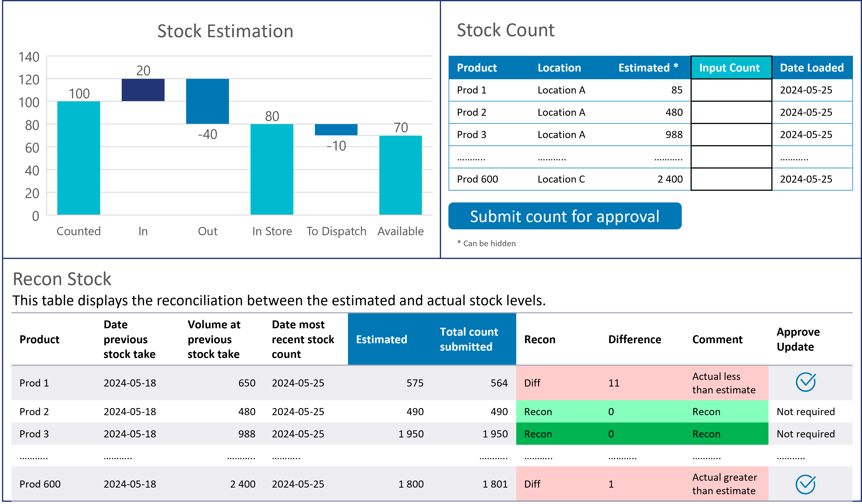Image resolution: width=862 pixels, height=504 pixels.
Task: Select the Input Count cell for Prod 600
Action: [731, 179]
